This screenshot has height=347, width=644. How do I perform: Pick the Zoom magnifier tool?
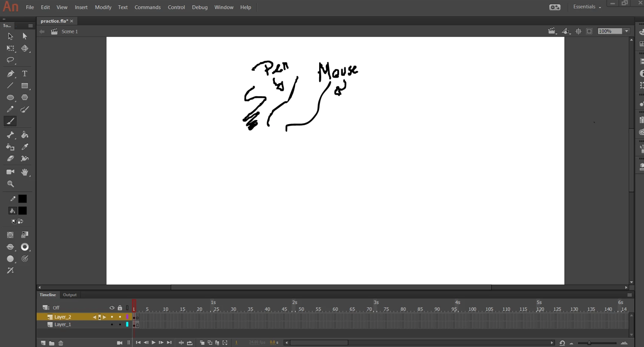pos(10,184)
